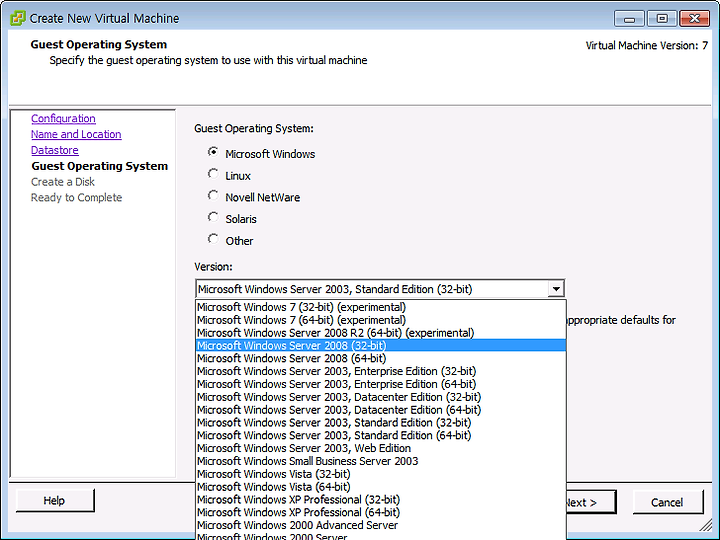The image size is (720, 540).
Task: Click the Ready to Complete step label
Action: [76, 197]
